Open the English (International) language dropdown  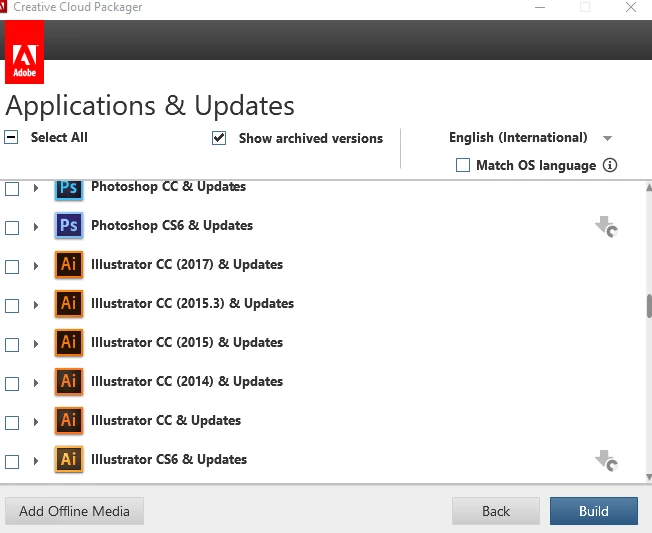(x=530, y=138)
